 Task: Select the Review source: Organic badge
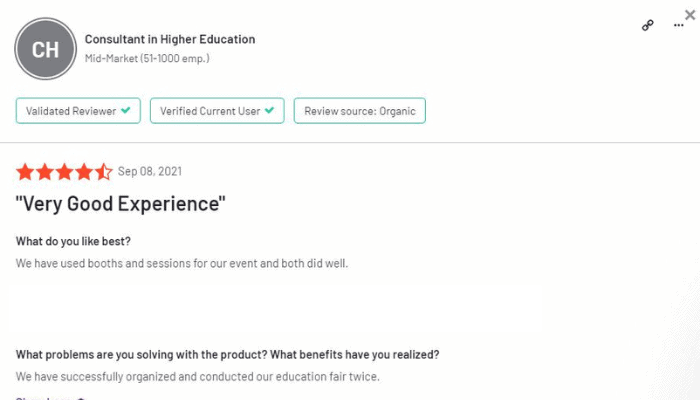pos(360,111)
